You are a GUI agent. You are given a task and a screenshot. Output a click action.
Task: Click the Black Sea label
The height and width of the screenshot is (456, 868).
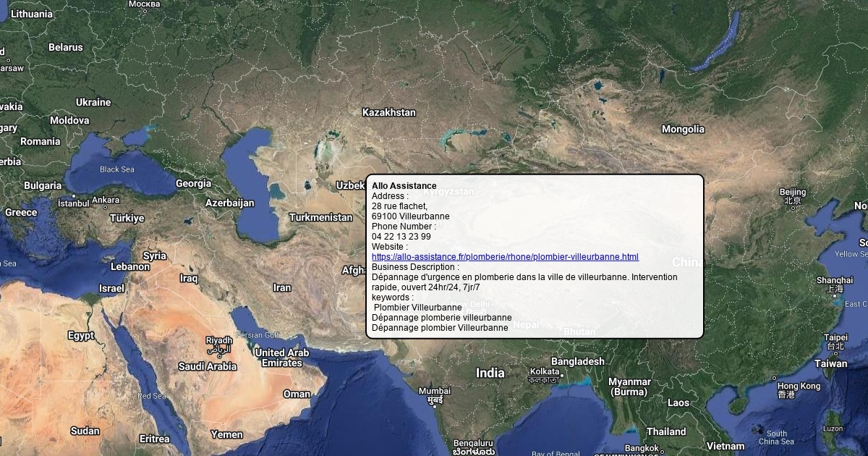coord(117,169)
